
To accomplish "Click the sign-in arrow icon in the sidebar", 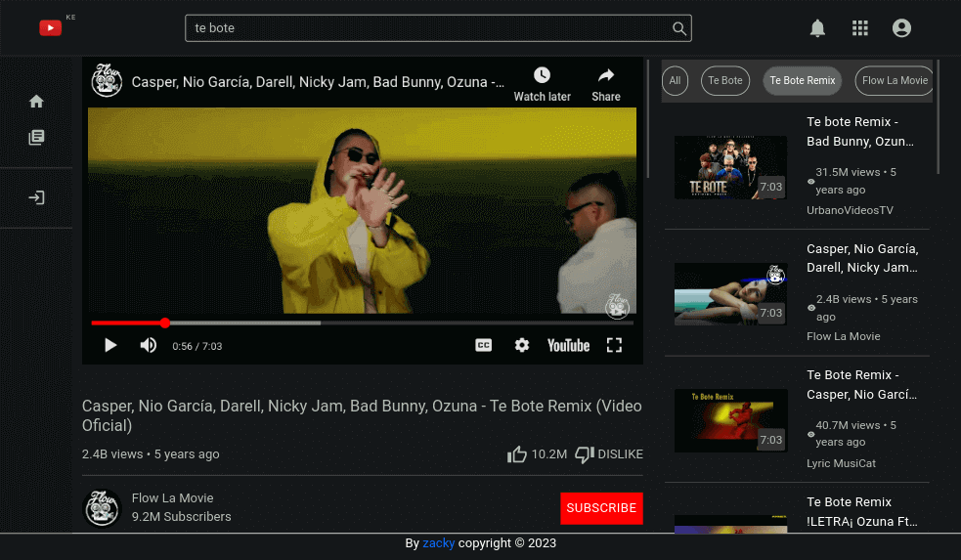I will 36,197.
